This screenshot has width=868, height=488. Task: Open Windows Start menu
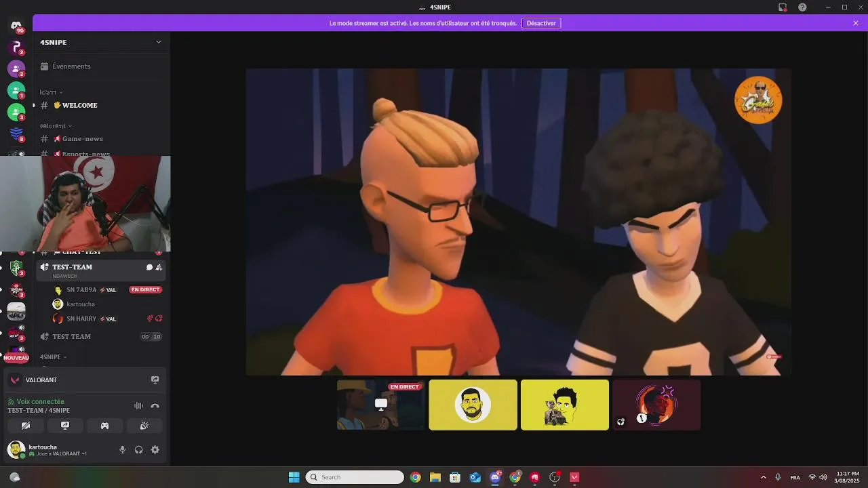294,477
